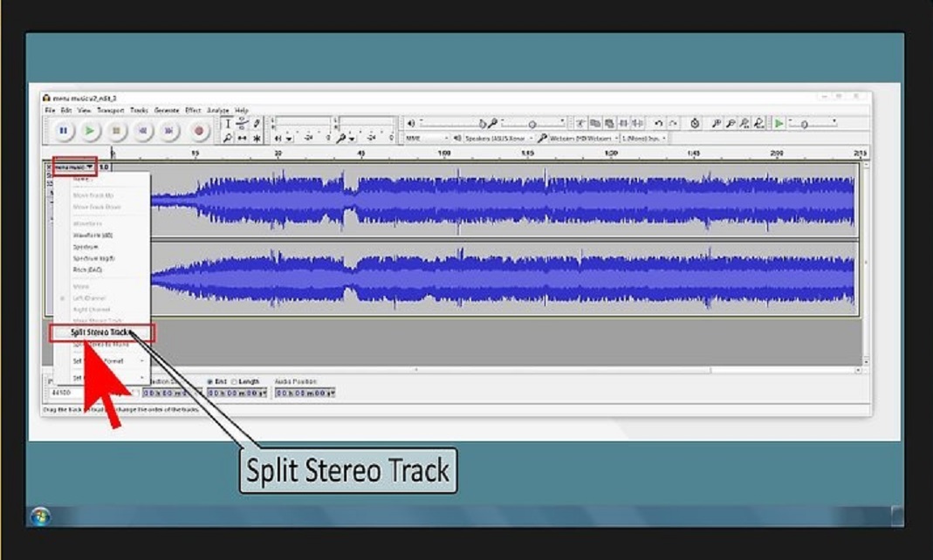Image resolution: width=933 pixels, height=560 pixels.
Task: Click the horizontal scrollbar below the tracks
Action: (x=452, y=371)
